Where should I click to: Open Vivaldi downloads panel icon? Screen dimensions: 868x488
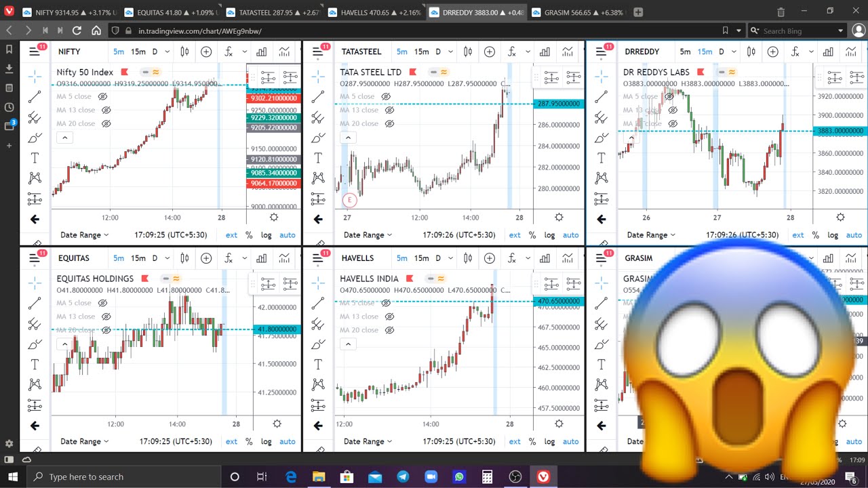click(x=9, y=68)
